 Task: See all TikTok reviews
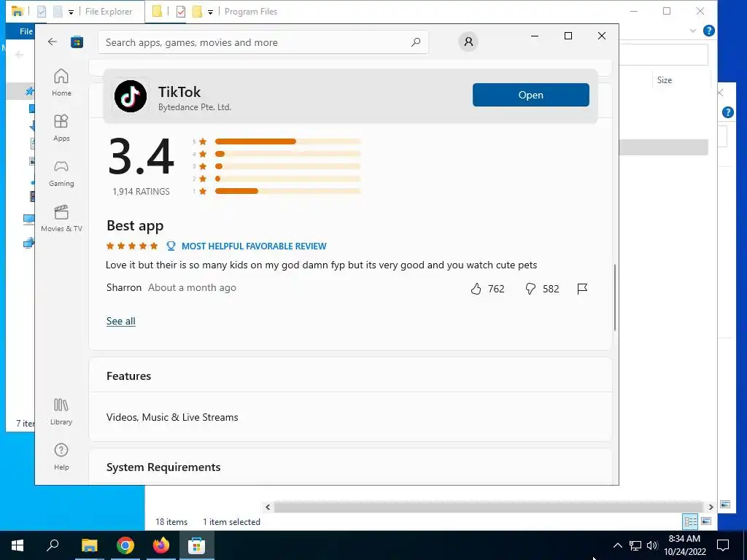tap(120, 321)
